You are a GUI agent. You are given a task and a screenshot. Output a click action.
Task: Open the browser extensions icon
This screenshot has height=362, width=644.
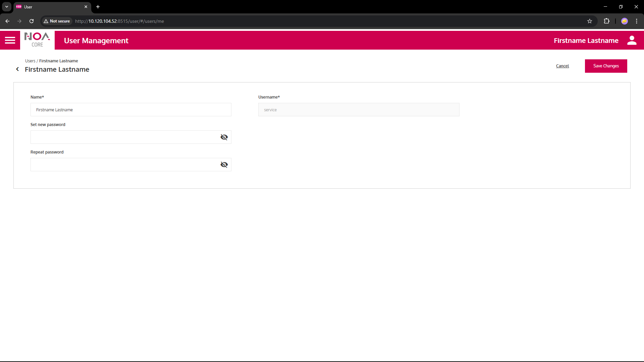[x=607, y=21]
